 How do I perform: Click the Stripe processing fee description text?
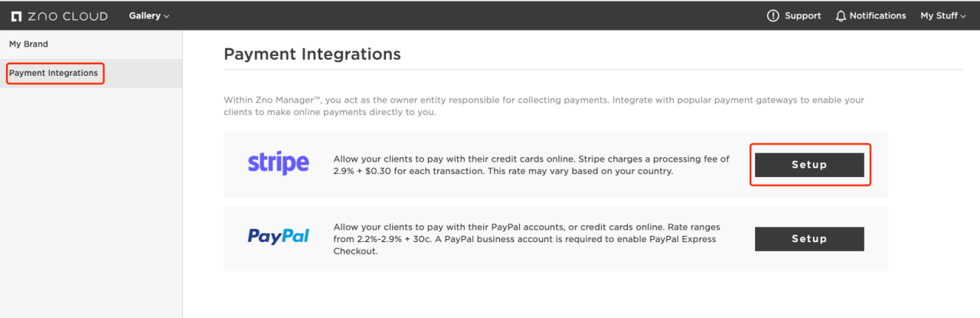pyautogui.click(x=531, y=166)
